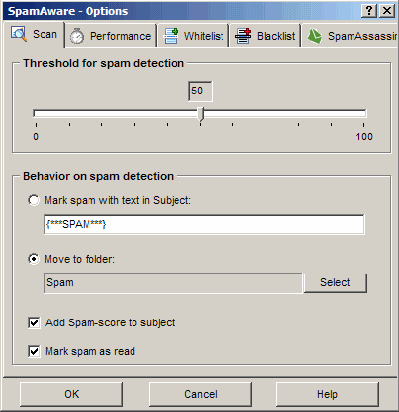Click Select to choose a folder

tap(335, 283)
